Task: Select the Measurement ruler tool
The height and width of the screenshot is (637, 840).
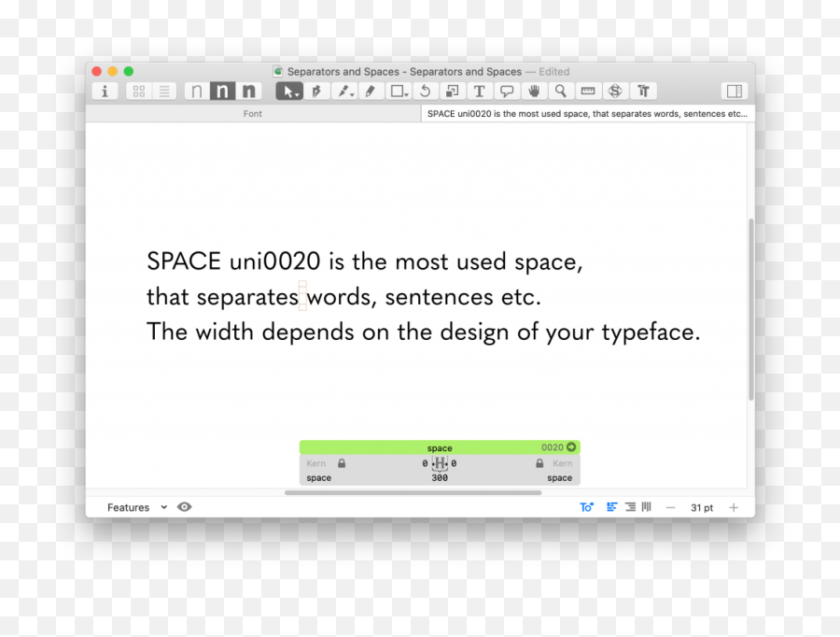Action: click(x=588, y=92)
